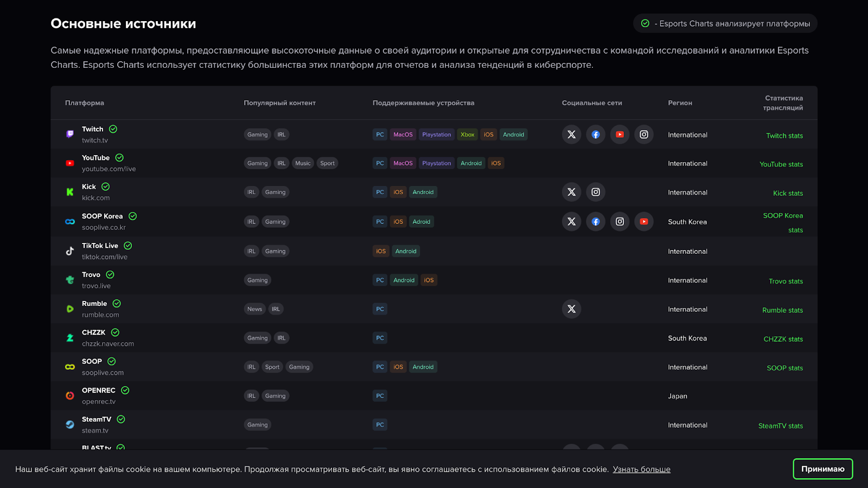Click the Регион column header
The image size is (868, 488).
pos(680,103)
